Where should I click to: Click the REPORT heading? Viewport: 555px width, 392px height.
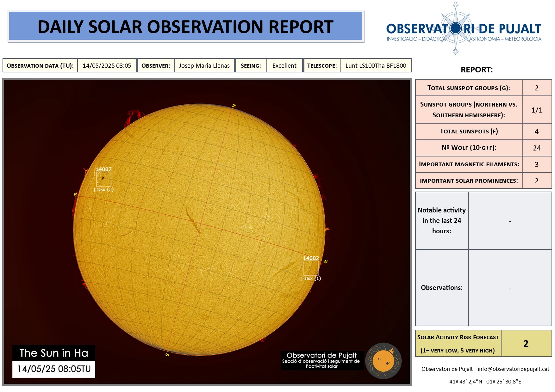tap(477, 70)
